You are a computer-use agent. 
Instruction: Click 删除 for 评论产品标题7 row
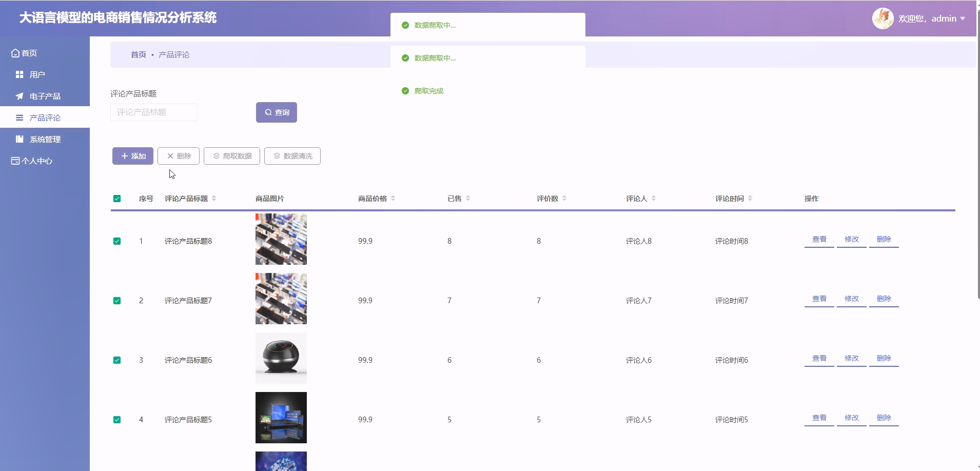click(884, 299)
